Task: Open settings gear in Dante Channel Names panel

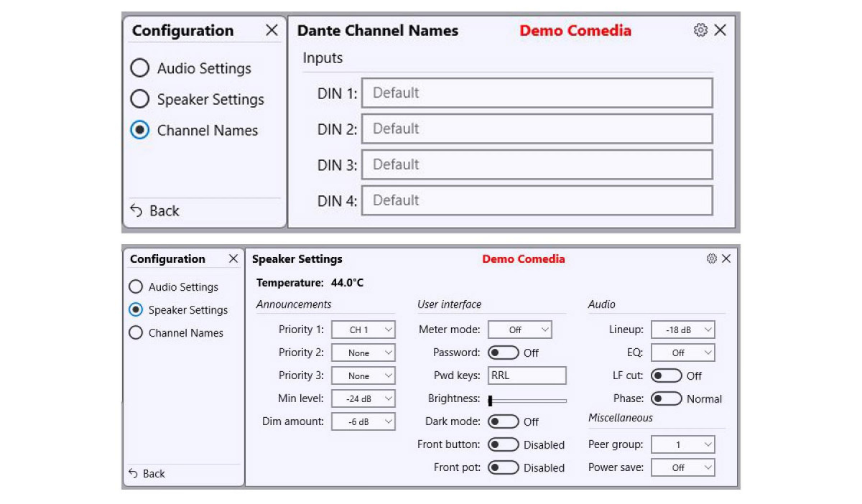Action: click(700, 30)
